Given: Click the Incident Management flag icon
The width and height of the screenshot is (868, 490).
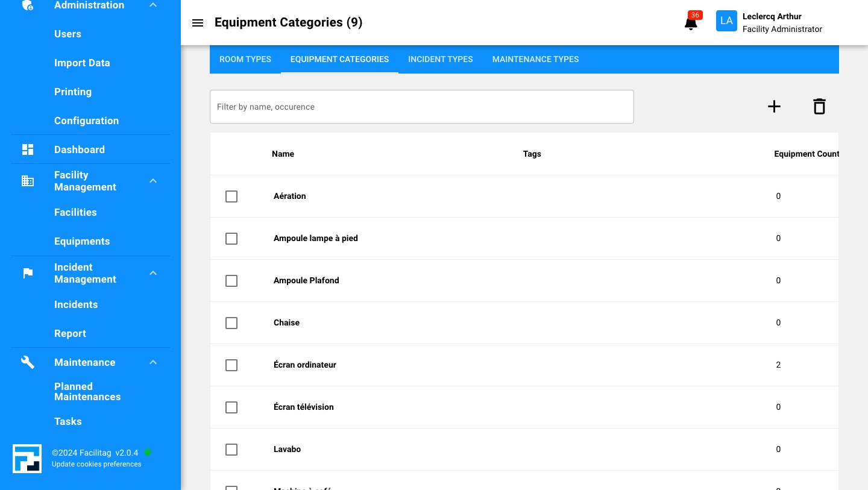Looking at the screenshot, I should (28, 273).
